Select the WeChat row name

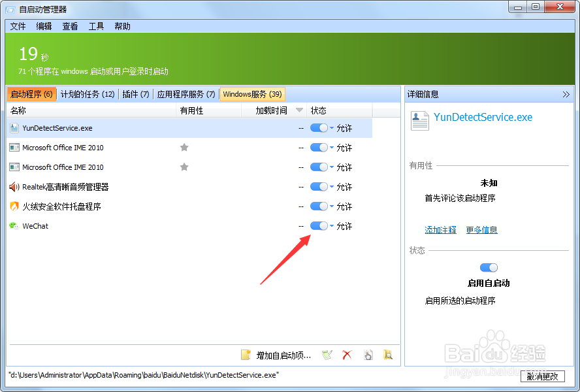[x=35, y=226]
